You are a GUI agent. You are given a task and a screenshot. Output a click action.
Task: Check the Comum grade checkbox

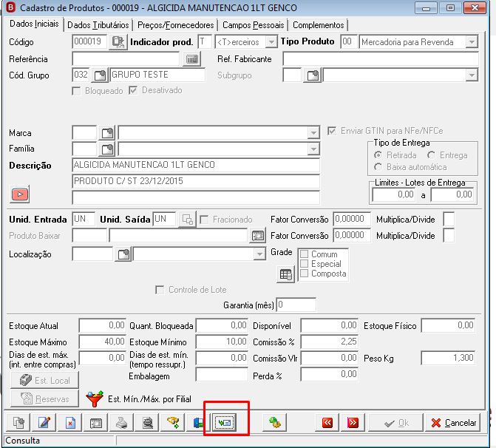click(304, 254)
